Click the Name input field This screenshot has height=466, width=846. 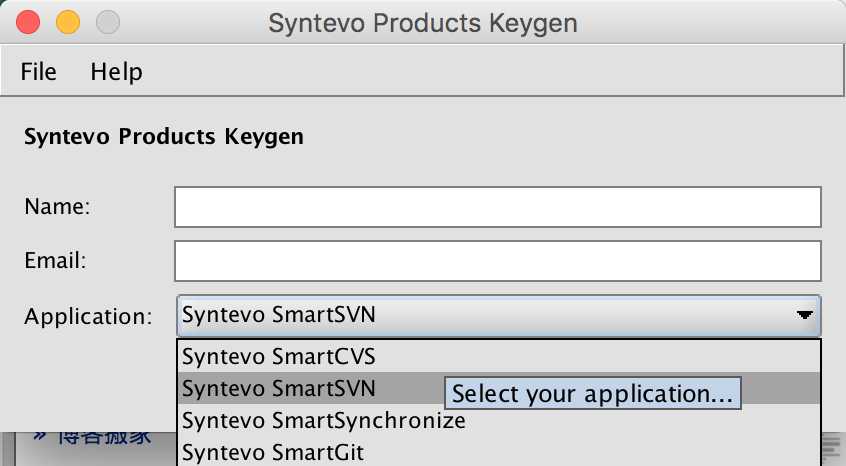[x=497, y=207]
